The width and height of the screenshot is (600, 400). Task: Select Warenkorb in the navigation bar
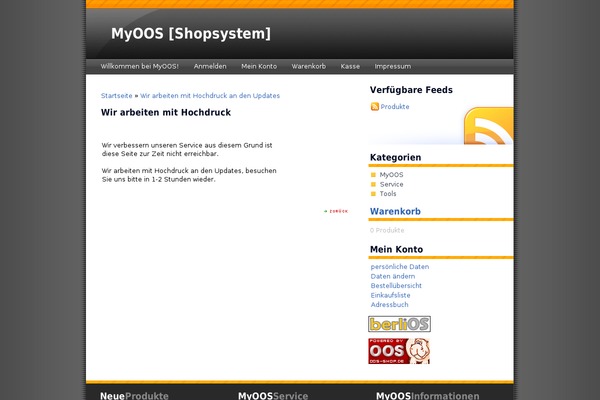click(308, 66)
